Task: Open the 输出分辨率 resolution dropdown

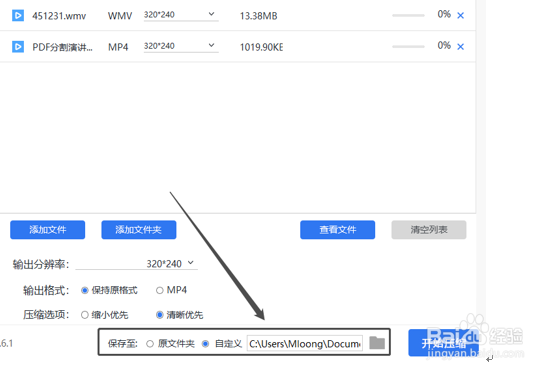Action: tap(137, 264)
